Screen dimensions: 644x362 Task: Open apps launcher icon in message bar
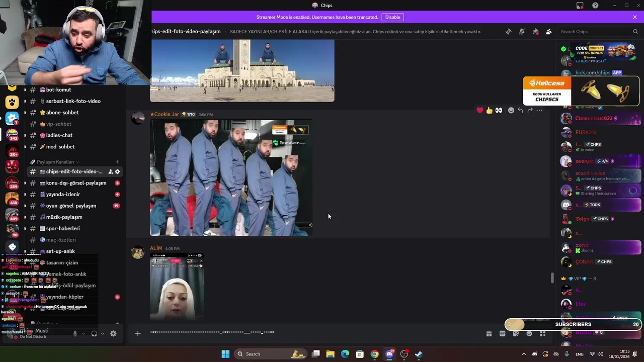542,333
